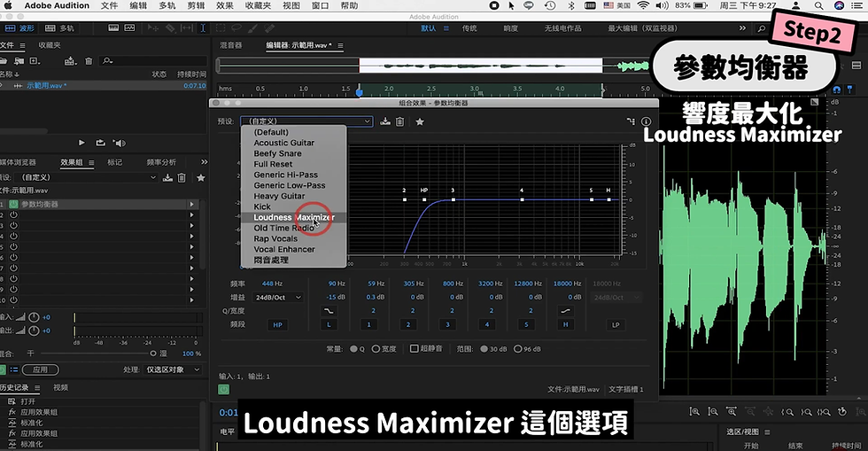
Task: Click the new file icon in Files panel
Action: tap(35, 61)
